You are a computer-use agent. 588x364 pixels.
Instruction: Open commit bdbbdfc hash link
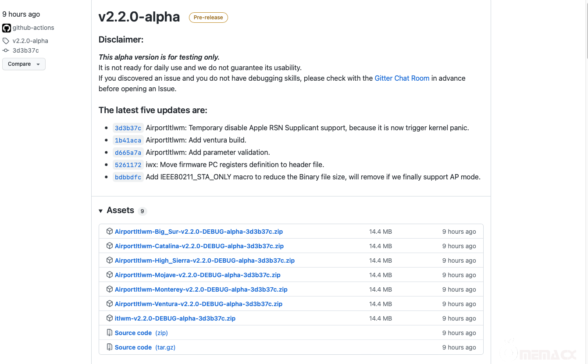click(x=128, y=177)
